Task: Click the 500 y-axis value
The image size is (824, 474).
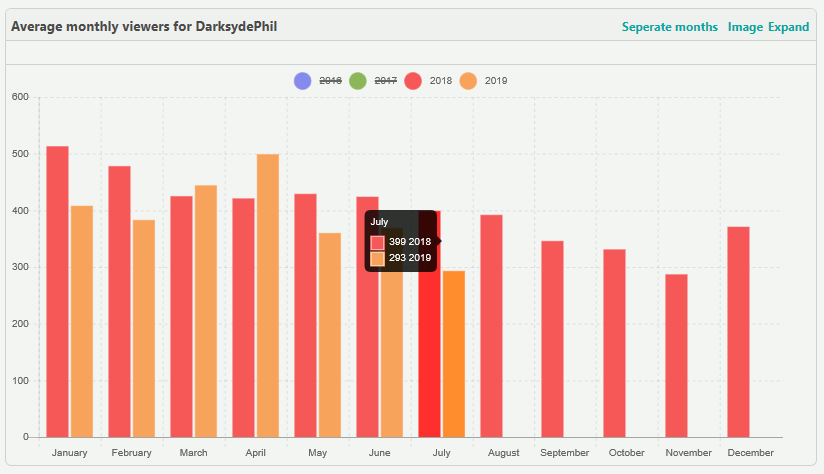Action: click(20, 154)
